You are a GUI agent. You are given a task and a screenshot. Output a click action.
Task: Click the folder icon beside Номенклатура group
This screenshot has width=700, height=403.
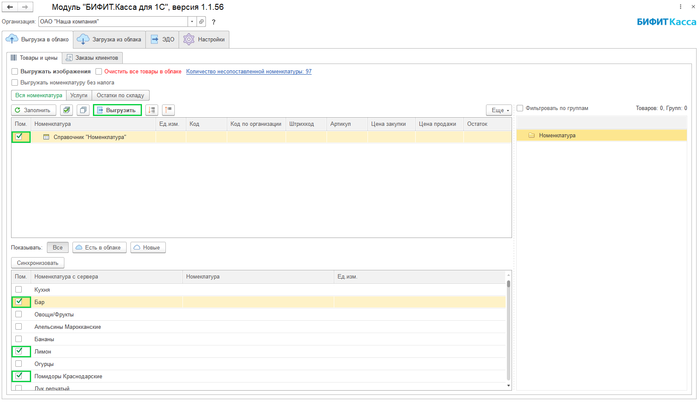coord(531,135)
